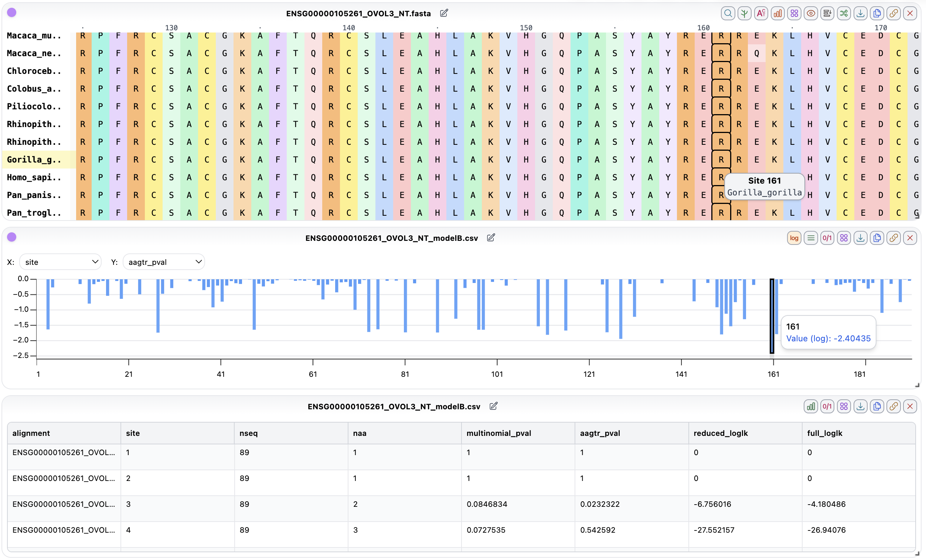Edit the OVOL3_NT.fasta panel title pencil icon
926x560 pixels.
click(444, 13)
